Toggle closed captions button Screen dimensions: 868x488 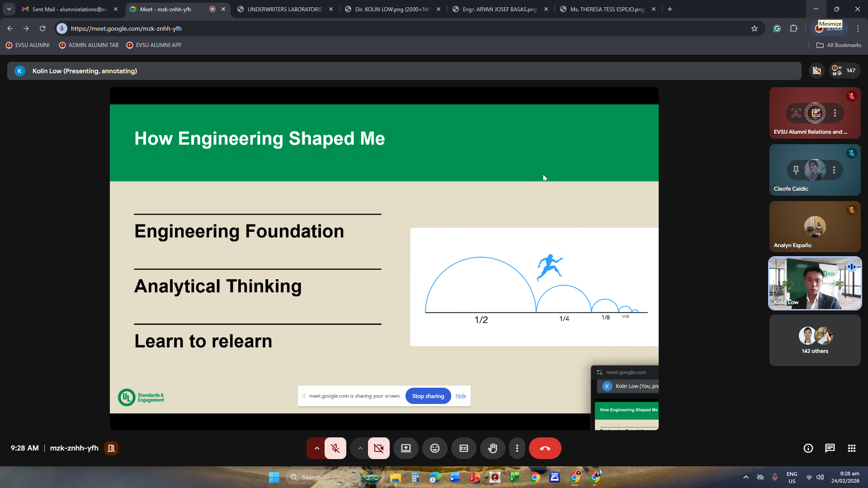coord(463,448)
